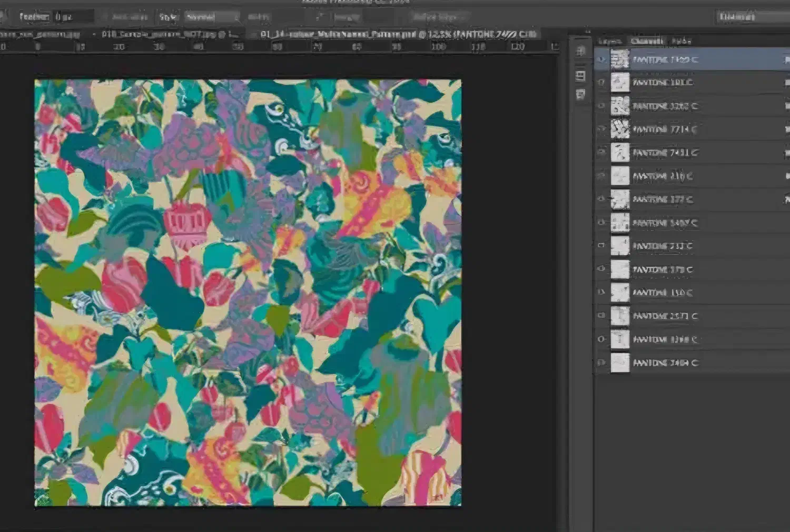Screen dimensions: 790x532
Task: Switch to the Paths panel tab
Action: 681,41
